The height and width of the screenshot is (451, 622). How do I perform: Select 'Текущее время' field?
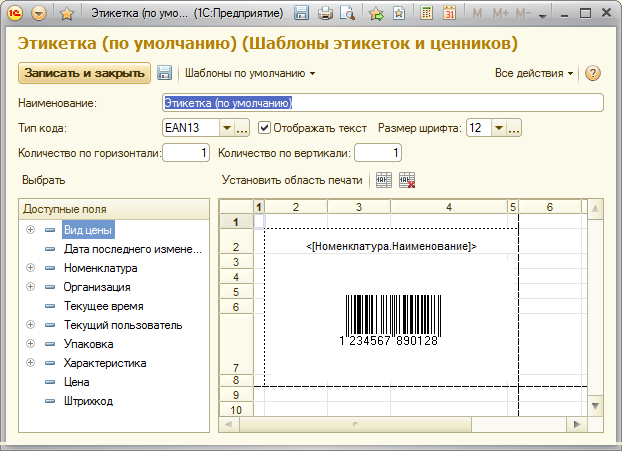coord(104,306)
